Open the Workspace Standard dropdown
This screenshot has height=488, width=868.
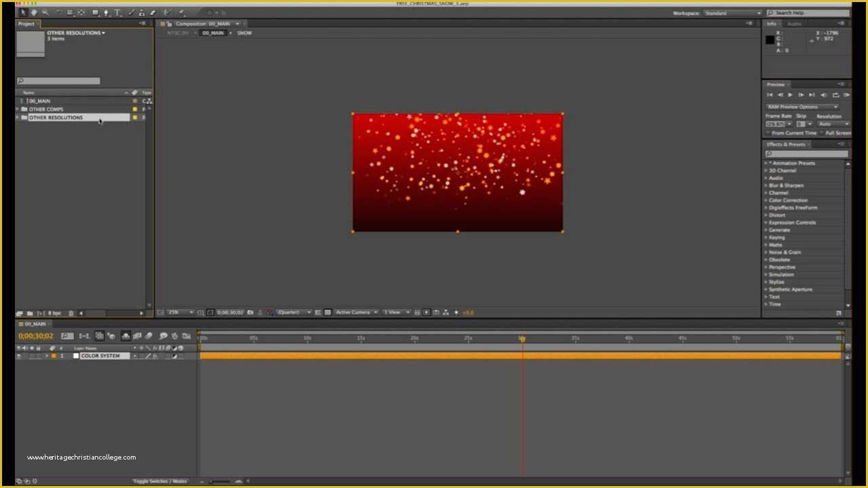click(x=732, y=13)
